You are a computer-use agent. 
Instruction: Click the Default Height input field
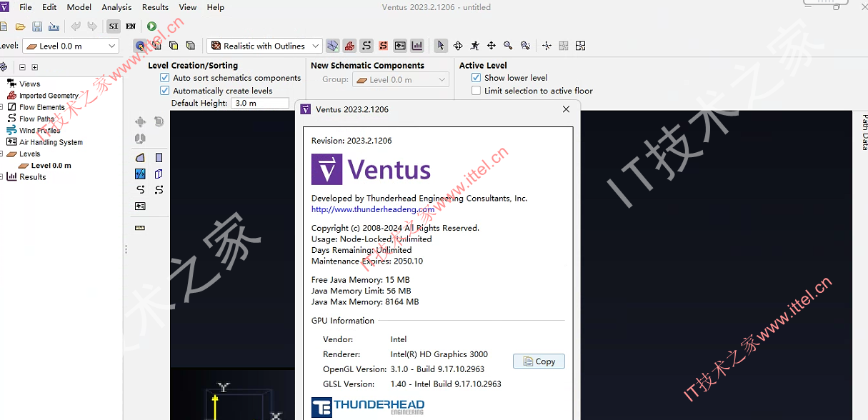pos(260,103)
